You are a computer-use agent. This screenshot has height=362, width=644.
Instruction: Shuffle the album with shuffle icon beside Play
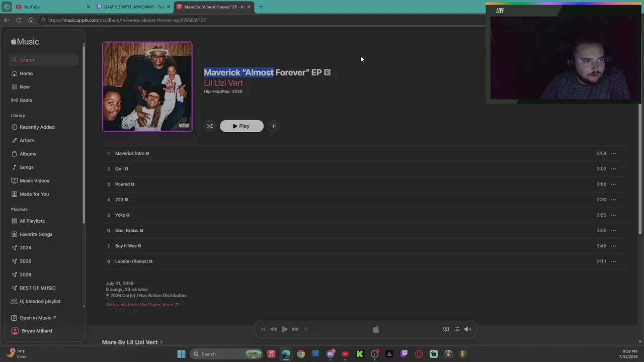click(210, 126)
